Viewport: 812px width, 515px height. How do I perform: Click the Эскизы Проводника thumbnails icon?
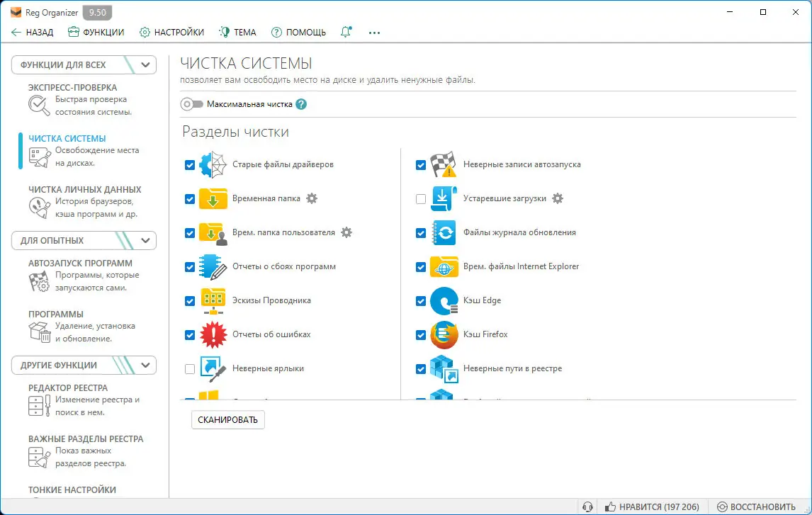coord(213,301)
